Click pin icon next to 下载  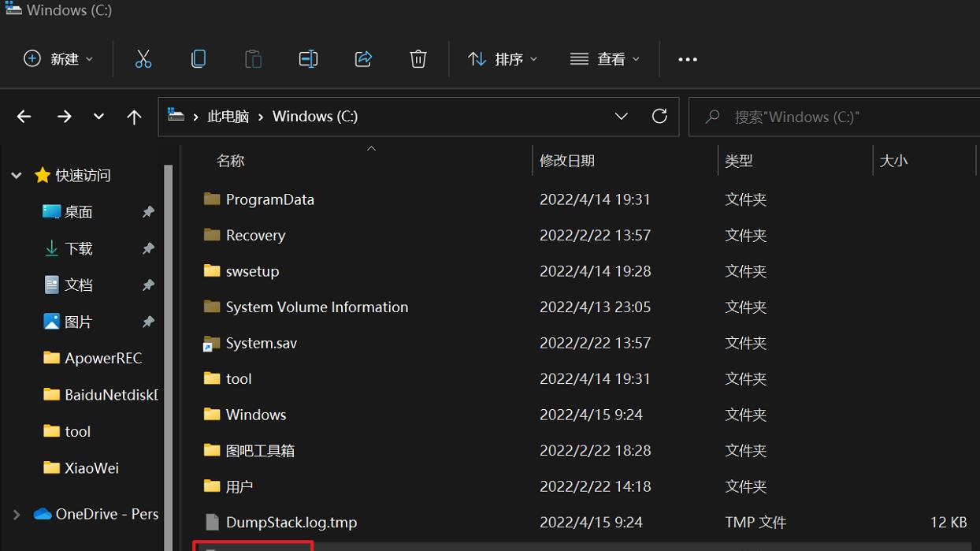[148, 248]
